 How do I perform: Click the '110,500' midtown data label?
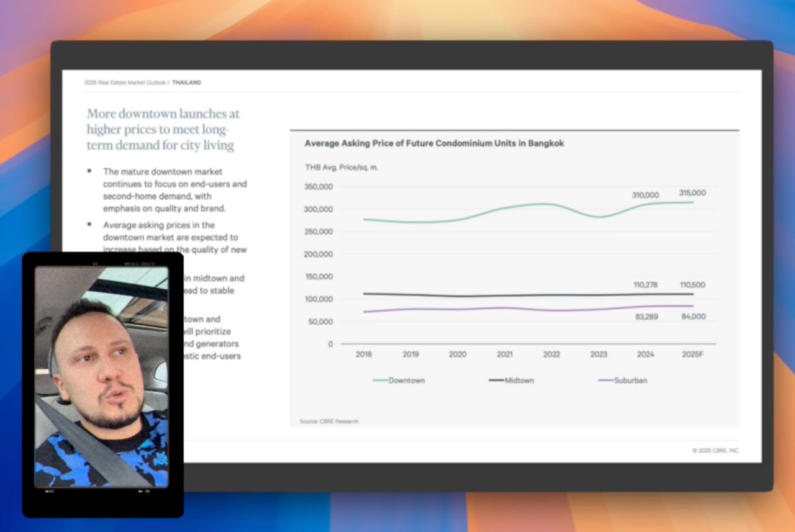pos(693,284)
